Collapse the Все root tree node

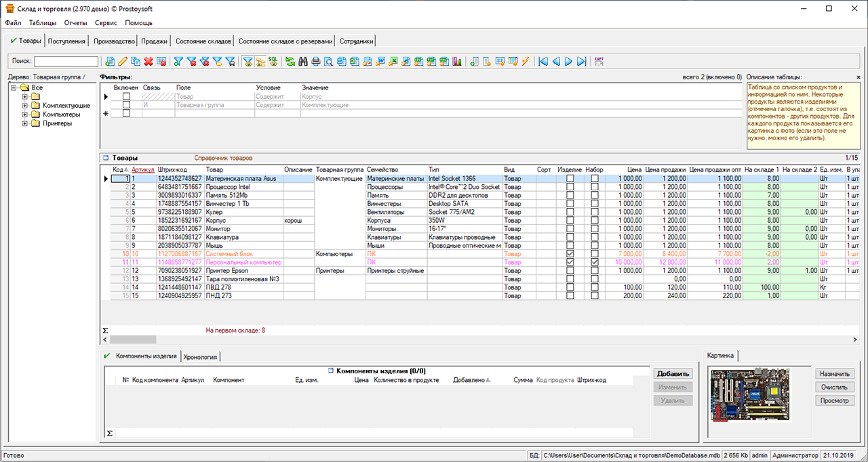click(x=14, y=88)
